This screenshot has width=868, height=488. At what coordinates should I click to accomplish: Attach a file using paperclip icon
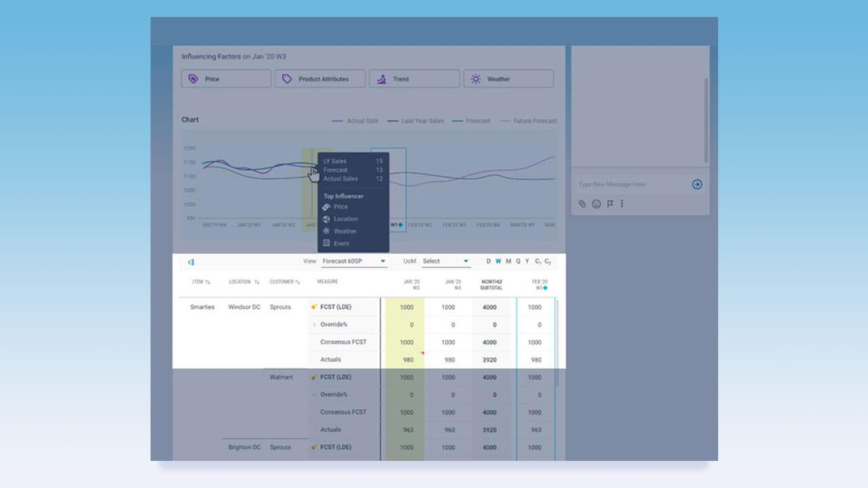pos(583,203)
